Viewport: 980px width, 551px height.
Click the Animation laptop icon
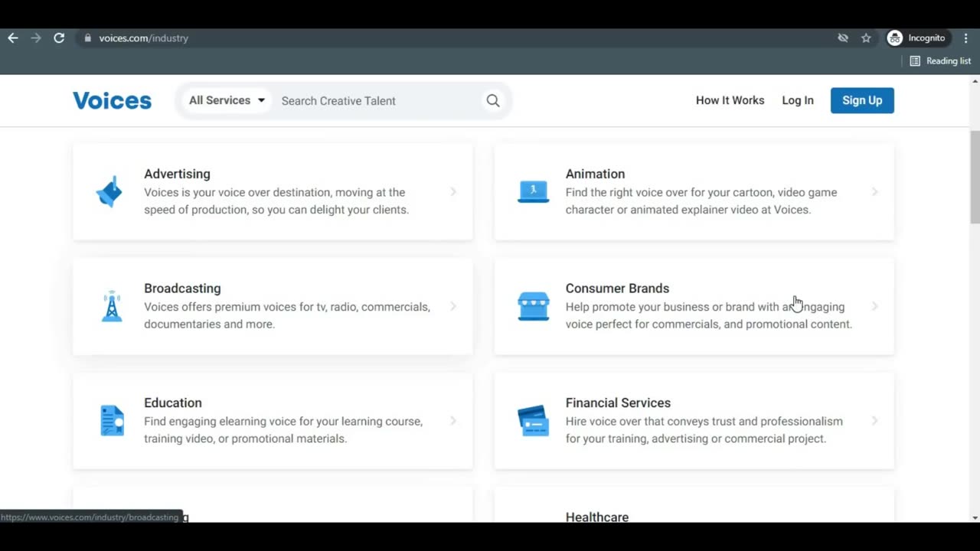pyautogui.click(x=533, y=192)
